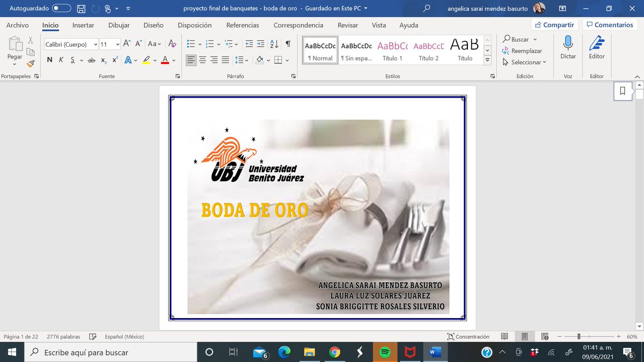Click the Increase indent icon

coord(261,44)
